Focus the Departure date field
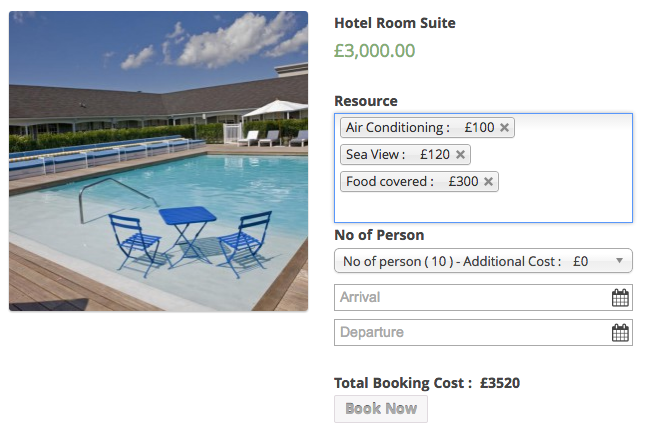 (470, 332)
